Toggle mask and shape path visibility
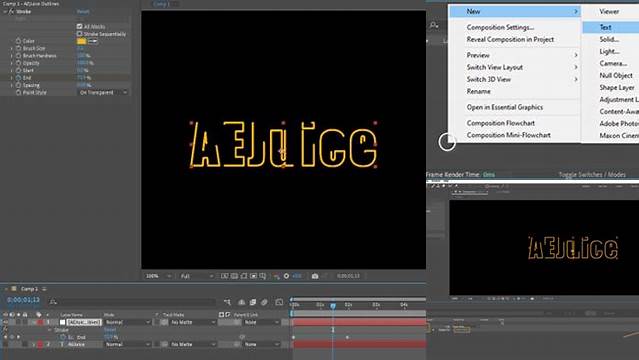639x360 pixels. coord(244,276)
